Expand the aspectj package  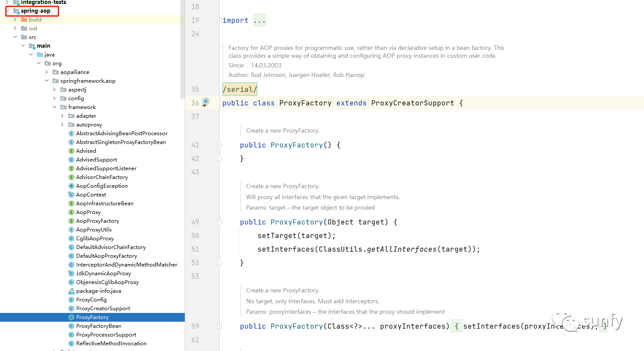point(55,90)
